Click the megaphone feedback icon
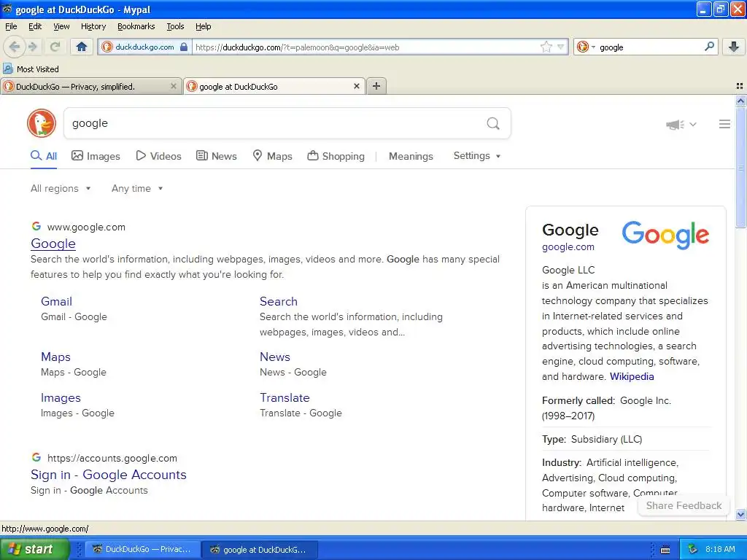This screenshot has height=560, width=747. [675, 125]
